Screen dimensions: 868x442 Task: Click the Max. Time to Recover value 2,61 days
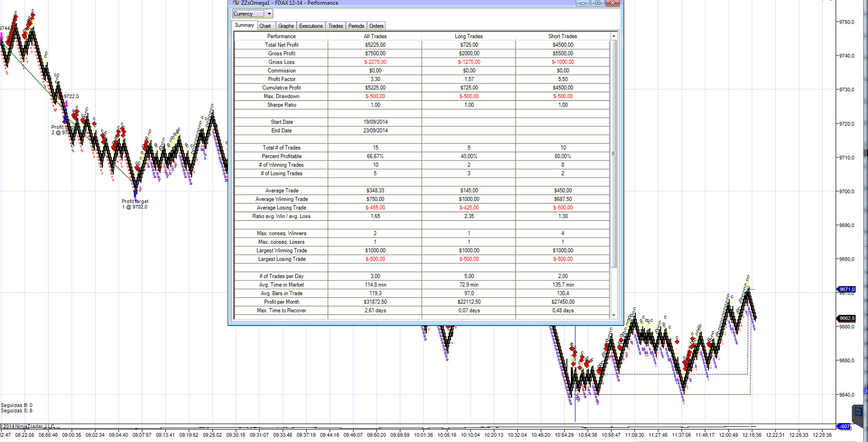375,311
